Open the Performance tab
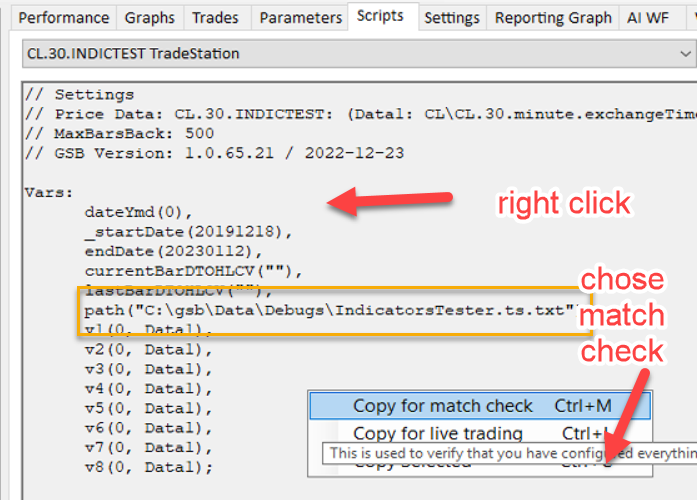The image size is (697, 500). click(x=64, y=18)
